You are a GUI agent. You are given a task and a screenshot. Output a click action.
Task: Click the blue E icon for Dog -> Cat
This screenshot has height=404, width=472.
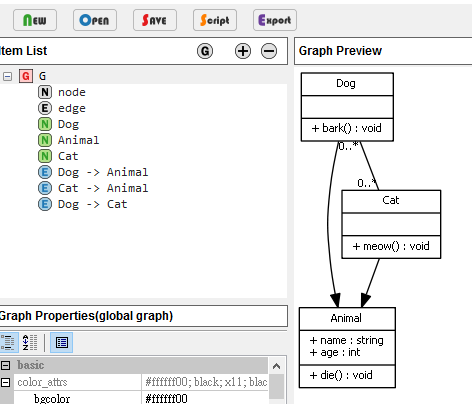pyautogui.click(x=45, y=204)
